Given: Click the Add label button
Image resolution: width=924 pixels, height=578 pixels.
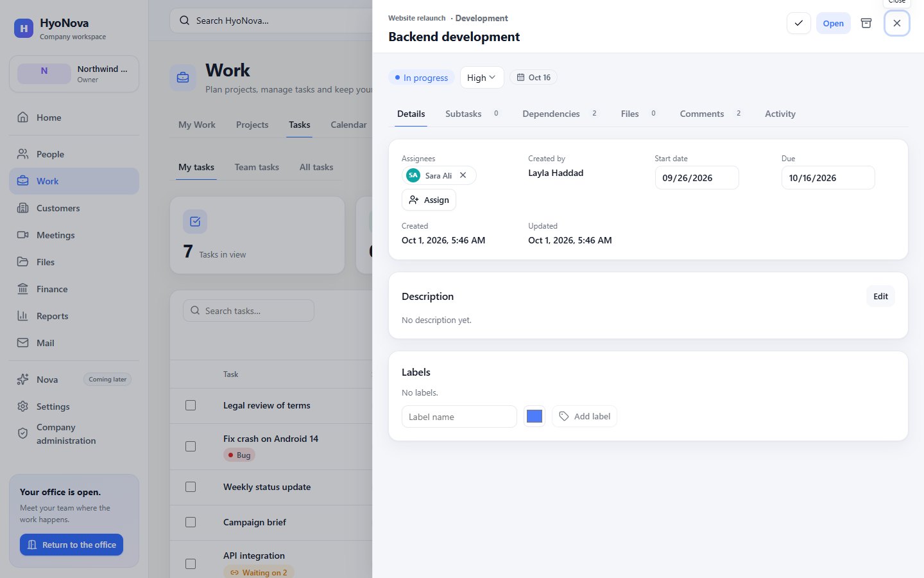Looking at the screenshot, I should [x=585, y=416].
